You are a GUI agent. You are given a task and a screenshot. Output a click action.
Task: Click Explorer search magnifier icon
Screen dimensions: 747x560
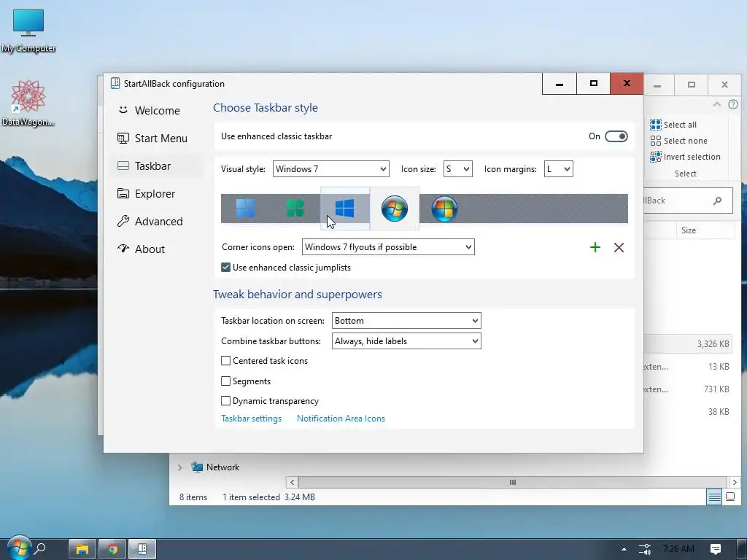[x=717, y=201]
